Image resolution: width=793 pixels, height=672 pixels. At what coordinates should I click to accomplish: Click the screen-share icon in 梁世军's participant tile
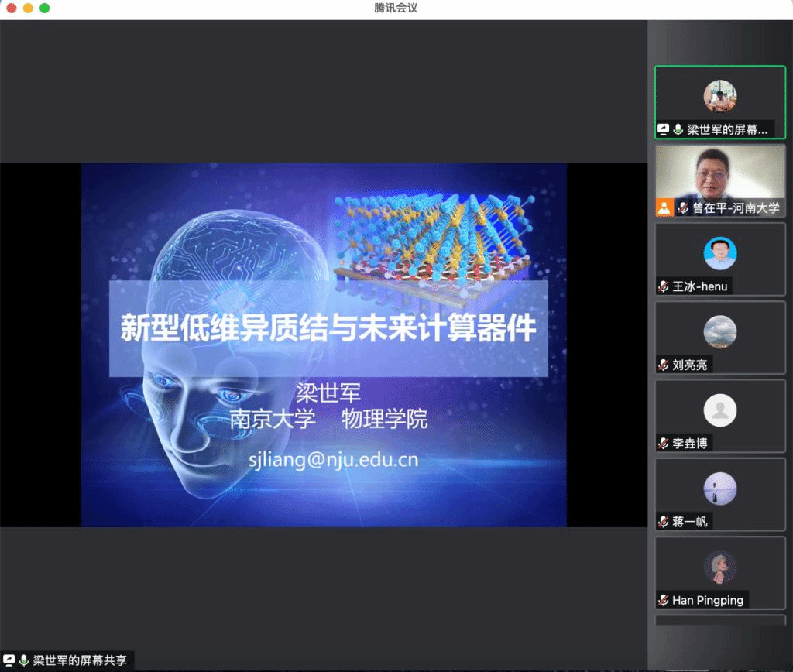664,129
